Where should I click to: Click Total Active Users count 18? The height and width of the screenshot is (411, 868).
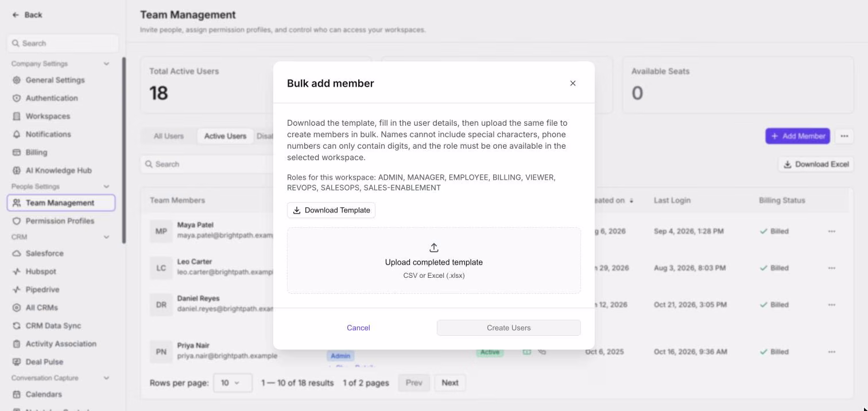(x=159, y=93)
